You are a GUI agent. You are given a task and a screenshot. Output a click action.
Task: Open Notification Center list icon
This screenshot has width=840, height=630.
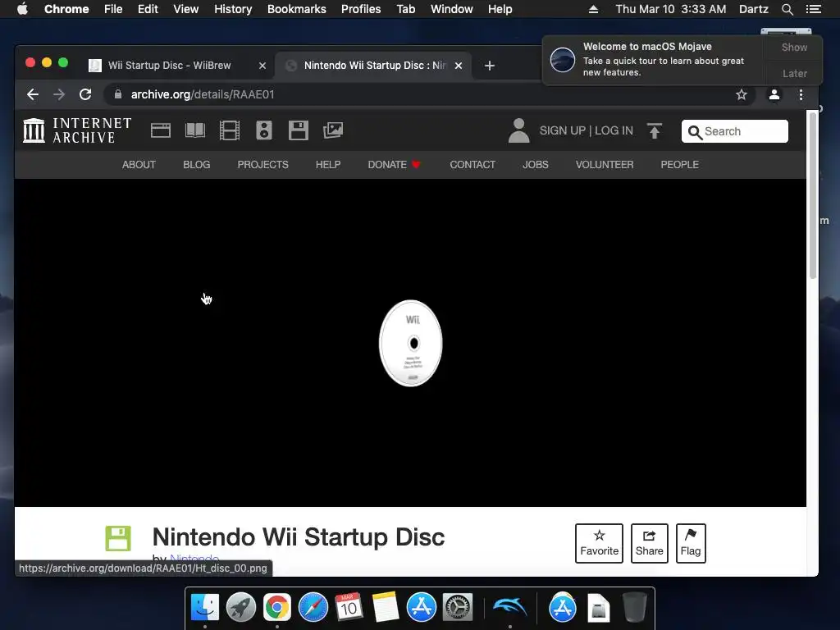pyautogui.click(x=813, y=9)
